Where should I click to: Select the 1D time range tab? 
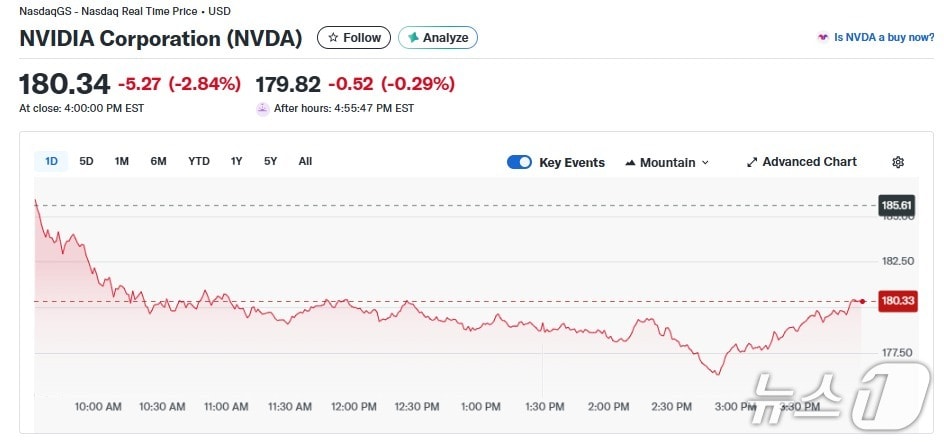click(51, 161)
